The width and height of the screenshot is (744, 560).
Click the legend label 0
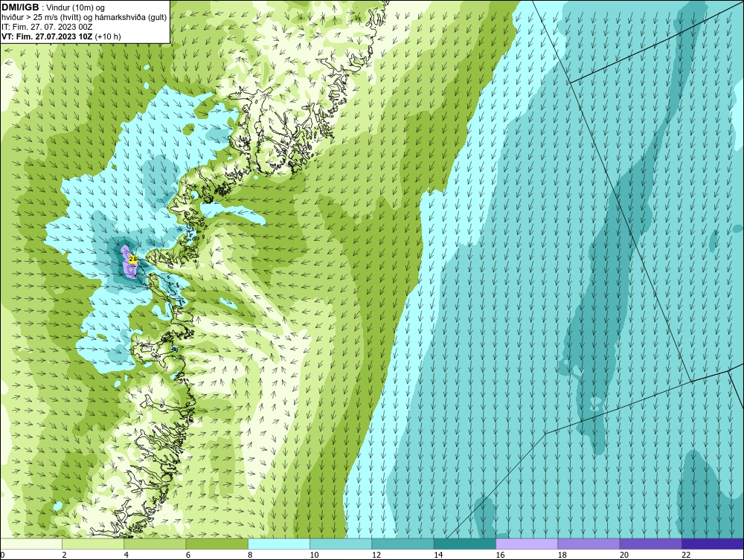click(x=2, y=555)
